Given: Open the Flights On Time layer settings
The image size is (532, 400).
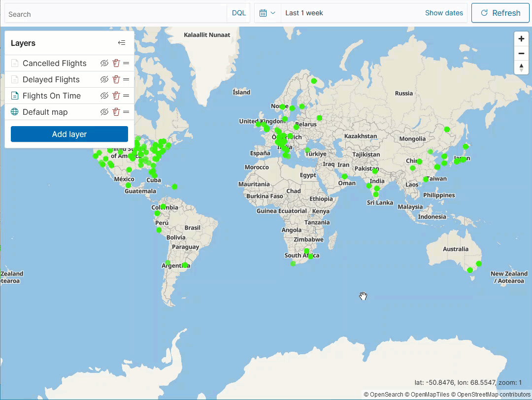Looking at the screenshot, I should point(52,96).
